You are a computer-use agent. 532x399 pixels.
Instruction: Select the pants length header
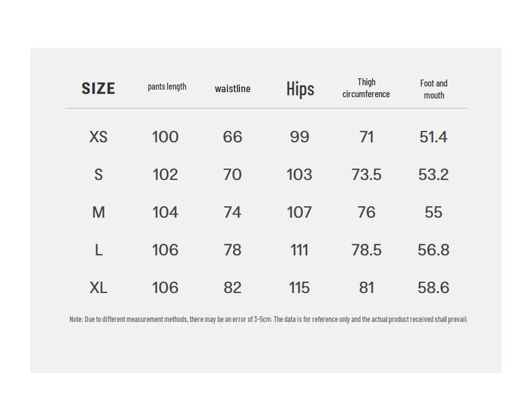coord(167,86)
